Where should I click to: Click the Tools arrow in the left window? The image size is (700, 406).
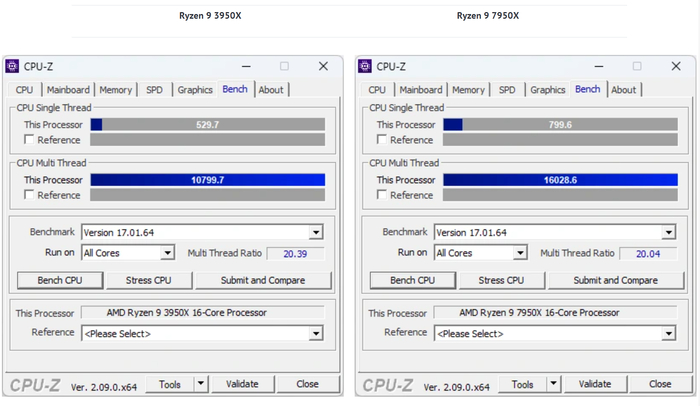tap(199, 384)
